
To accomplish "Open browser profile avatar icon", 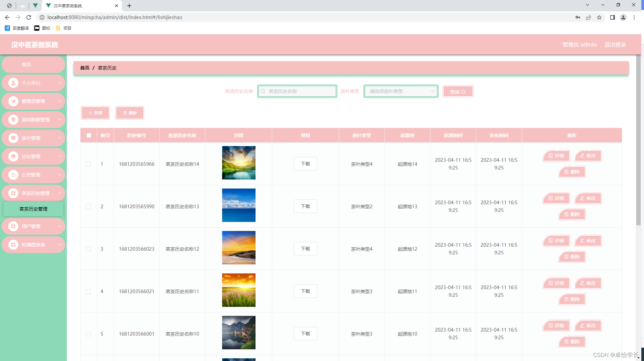I will point(623,17).
